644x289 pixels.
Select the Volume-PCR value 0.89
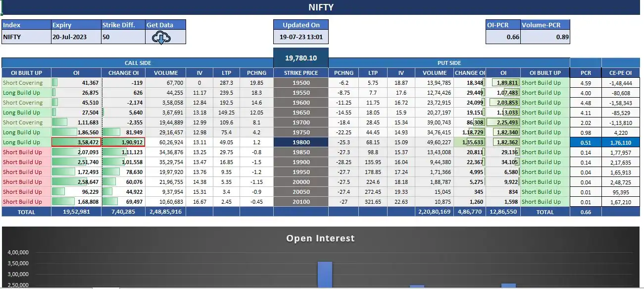click(x=545, y=37)
